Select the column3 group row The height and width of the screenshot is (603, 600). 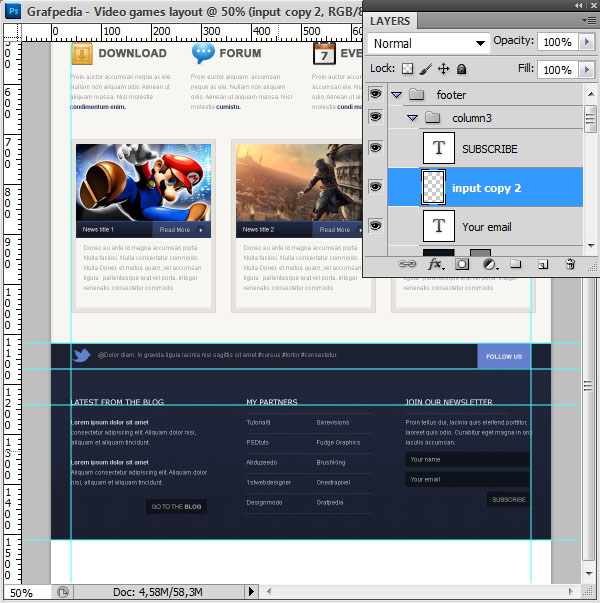pyautogui.click(x=485, y=118)
